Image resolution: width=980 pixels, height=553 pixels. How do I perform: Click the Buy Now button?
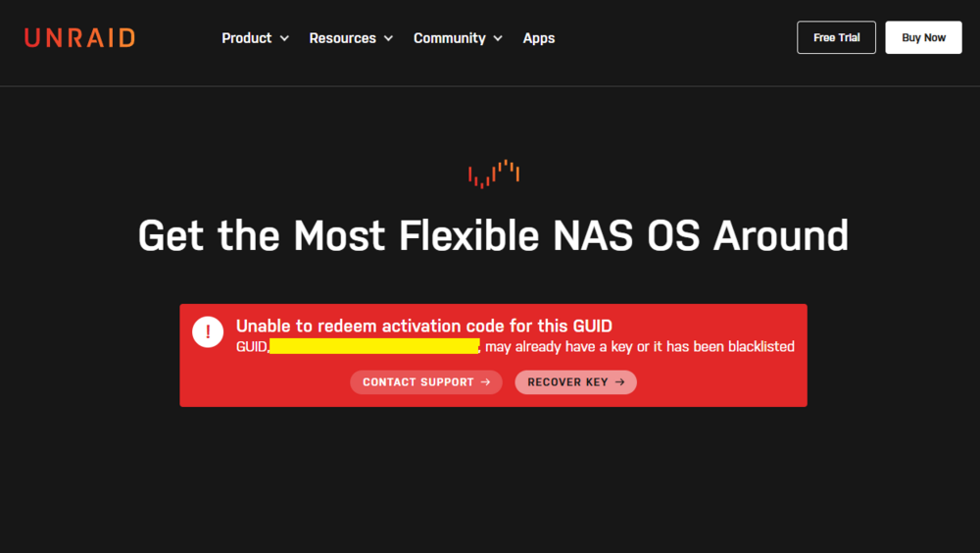point(923,37)
